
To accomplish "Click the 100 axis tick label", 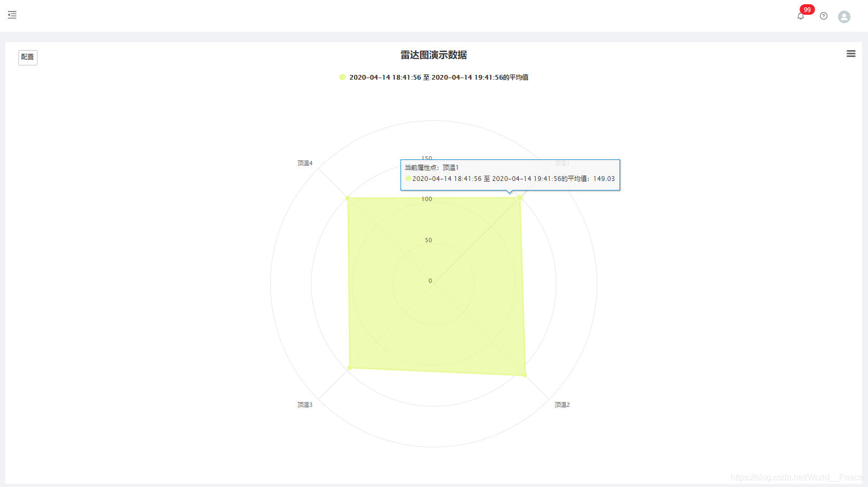I will coord(427,199).
